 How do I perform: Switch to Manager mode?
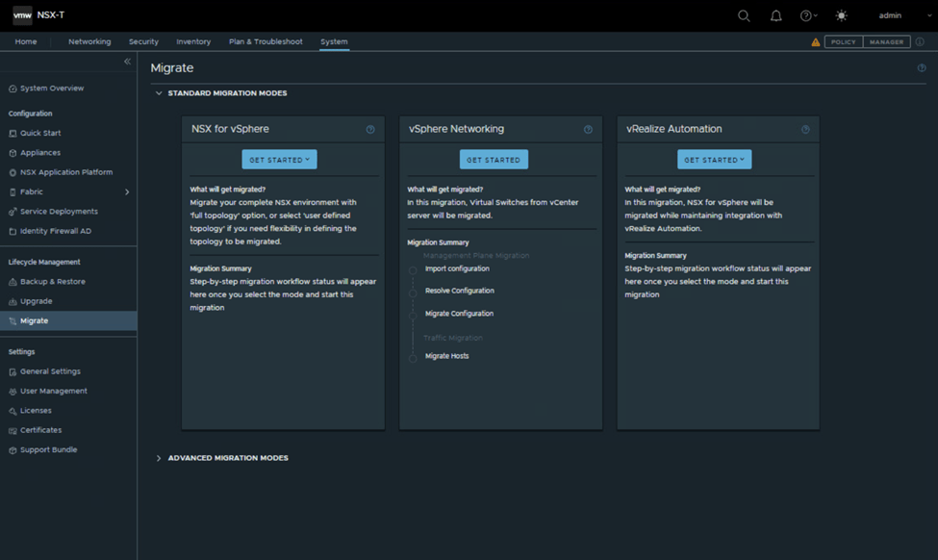(886, 42)
